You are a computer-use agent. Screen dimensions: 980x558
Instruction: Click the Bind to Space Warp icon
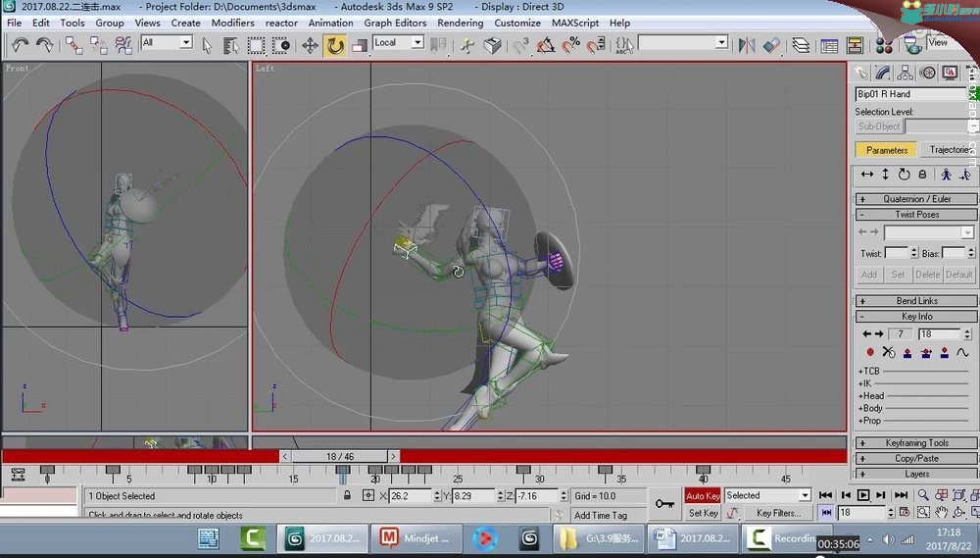pyautogui.click(x=123, y=45)
